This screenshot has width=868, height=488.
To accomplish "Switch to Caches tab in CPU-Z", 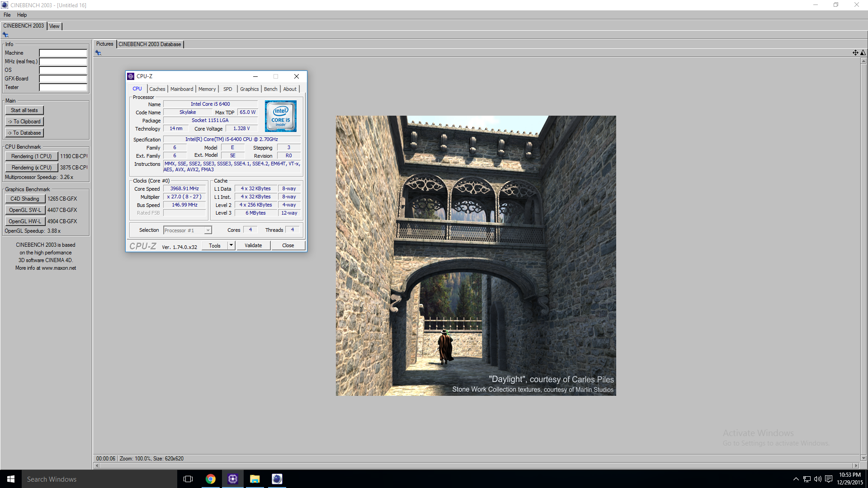I will pos(157,89).
